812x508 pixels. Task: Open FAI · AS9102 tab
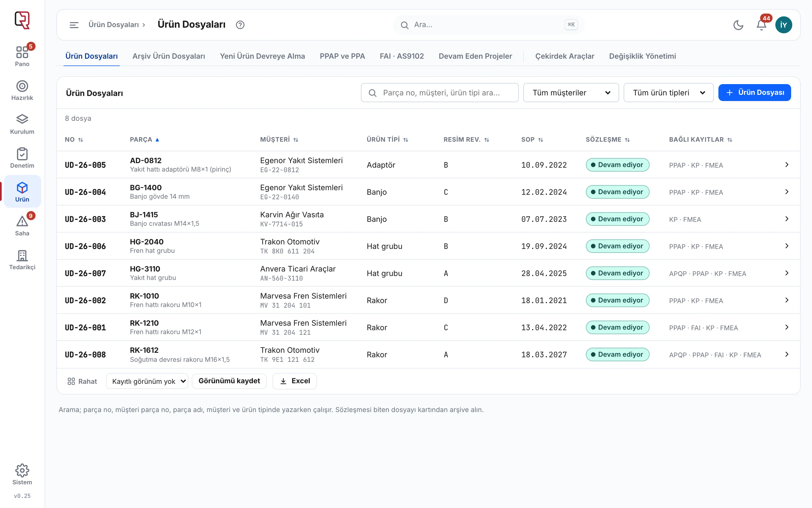(x=402, y=56)
